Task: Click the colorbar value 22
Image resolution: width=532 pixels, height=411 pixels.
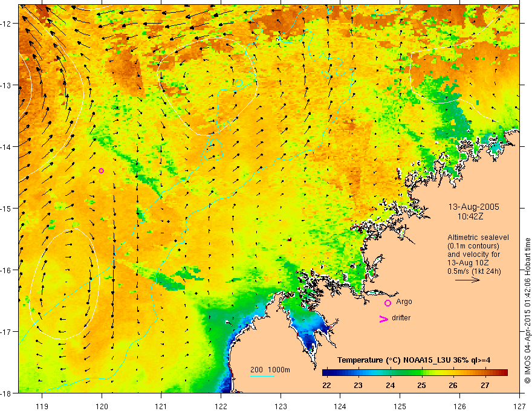Action: tap(326, 385)
